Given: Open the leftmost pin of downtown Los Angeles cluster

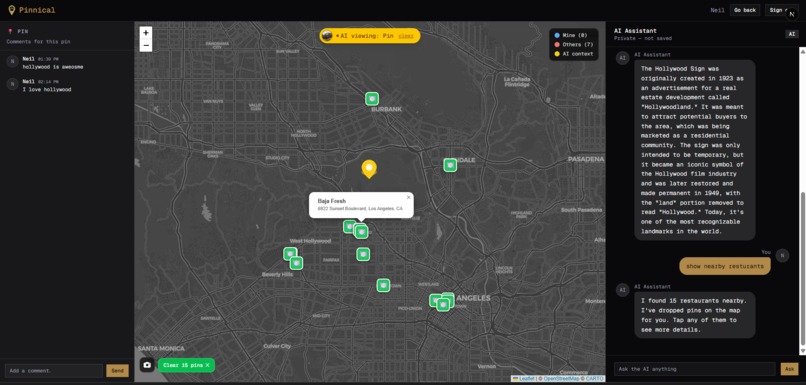Looking at the screenshot, I should click(436, 300).
